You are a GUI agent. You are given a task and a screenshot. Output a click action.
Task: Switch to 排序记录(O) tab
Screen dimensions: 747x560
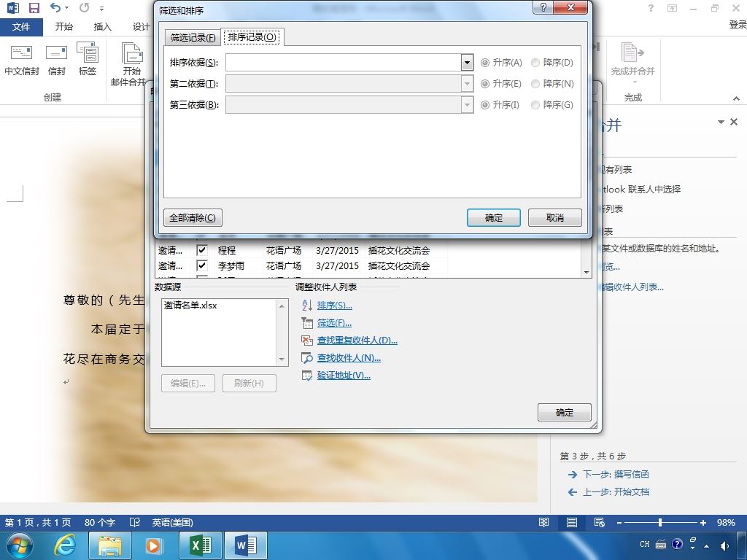(252, 36)
